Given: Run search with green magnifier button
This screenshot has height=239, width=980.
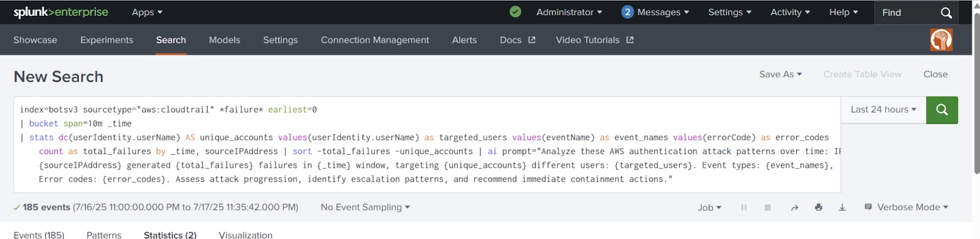Looking at the screenshot, I should 941,110.
